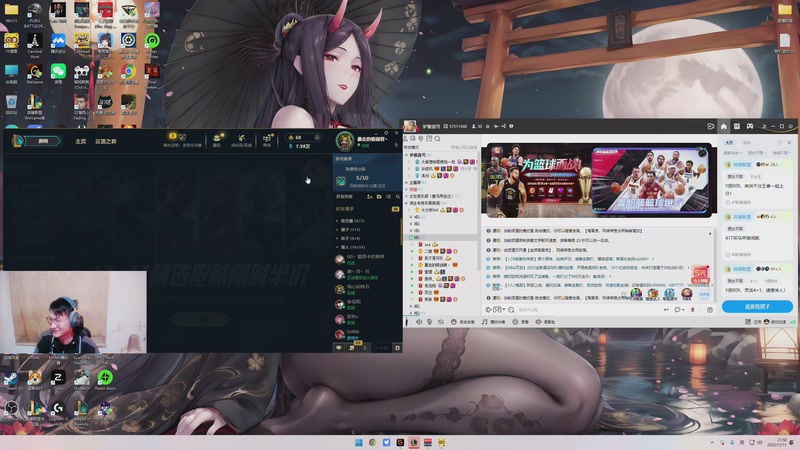Image resolution: width=800 pixels, height=450 pixels.
Task: Collapse the top channel group in YY tree
Action: pos(407,155)
